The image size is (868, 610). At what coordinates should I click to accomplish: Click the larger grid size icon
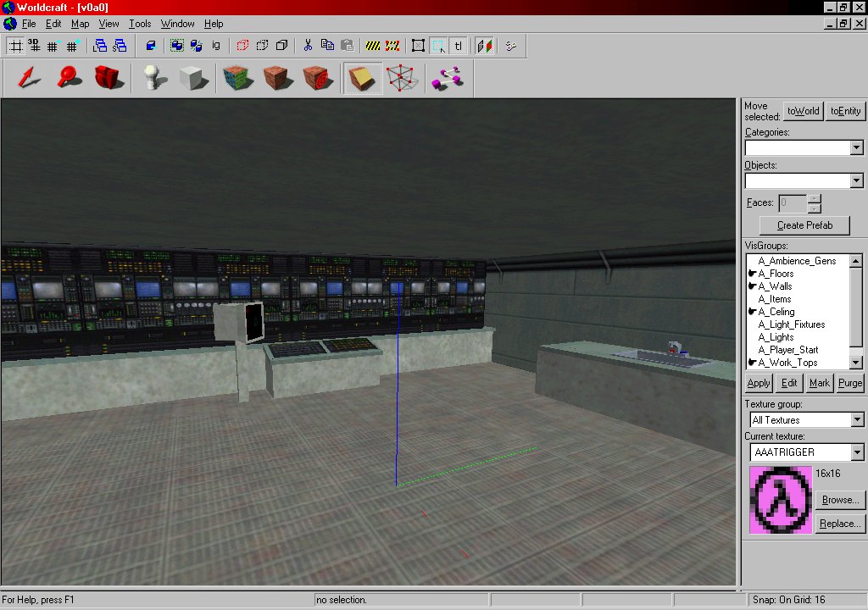72,46
